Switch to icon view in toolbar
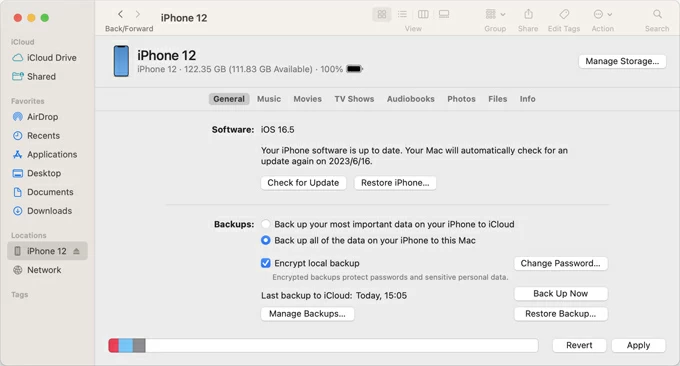The width and height of the screenshot is (680, 366). 382,14
